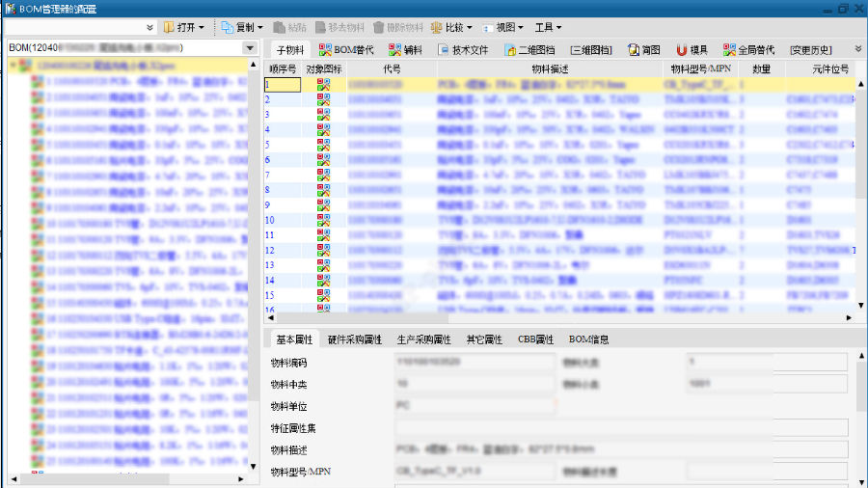This screenshot has height=488, width=868.
Task: Show hidden tabs via overflow chevron
Action: (x=857, y=48)
